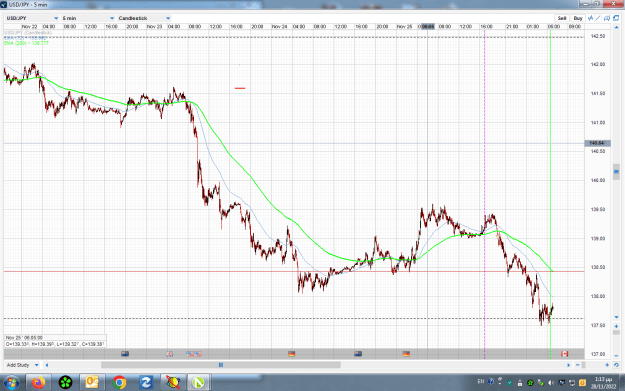Click the time zoom slider handle

(x=584, y=365)
